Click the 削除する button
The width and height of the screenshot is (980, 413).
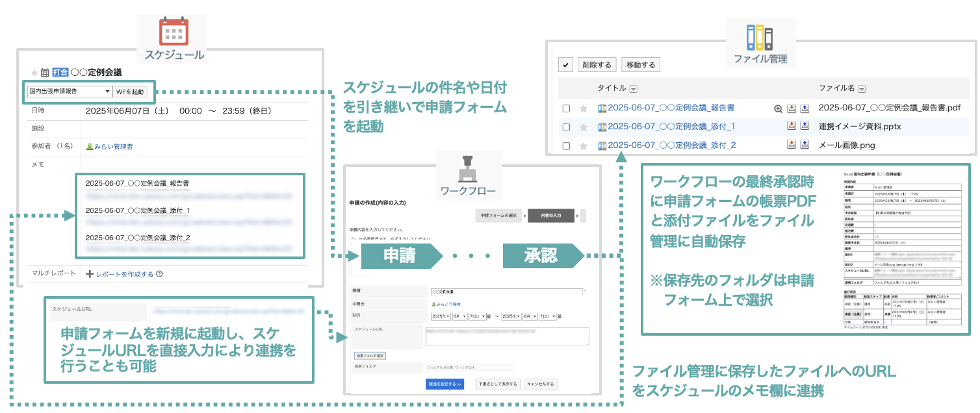[x=596, y=65]
